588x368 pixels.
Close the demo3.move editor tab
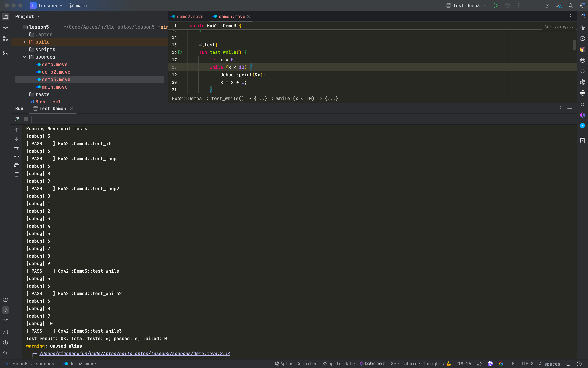click(x=248, y=16)
